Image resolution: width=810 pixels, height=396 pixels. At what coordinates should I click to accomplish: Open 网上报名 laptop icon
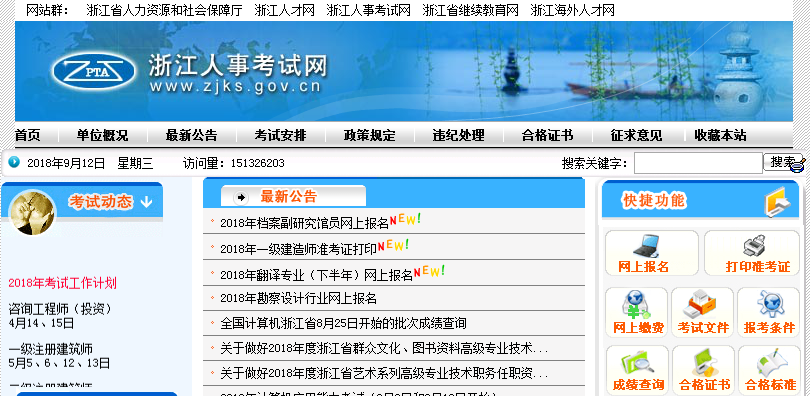pos(646,246)
